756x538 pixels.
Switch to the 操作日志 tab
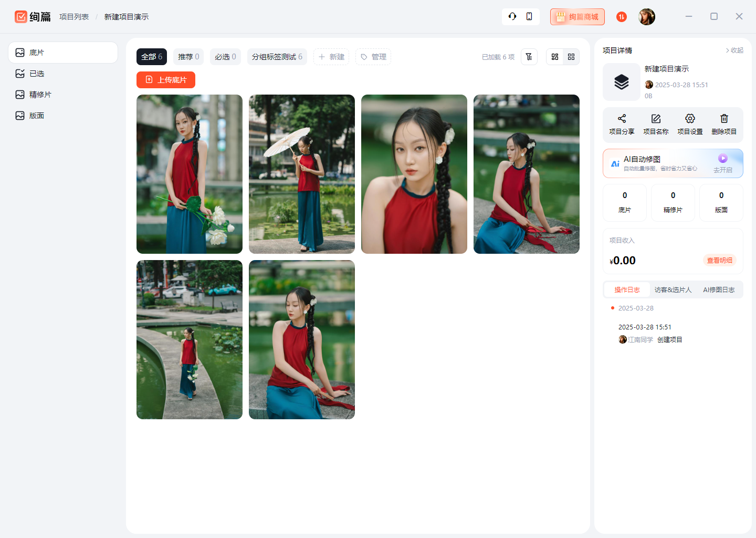pos(627,290)
